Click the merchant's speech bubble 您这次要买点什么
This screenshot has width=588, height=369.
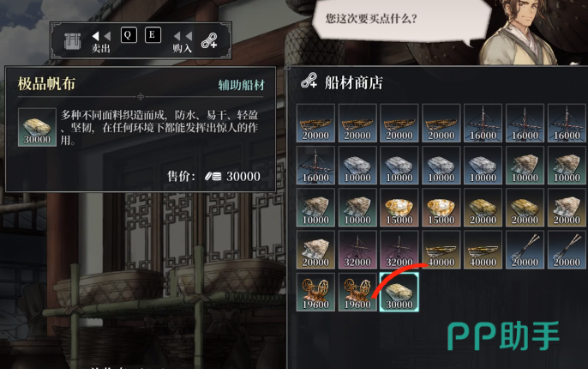pos(401,21)
